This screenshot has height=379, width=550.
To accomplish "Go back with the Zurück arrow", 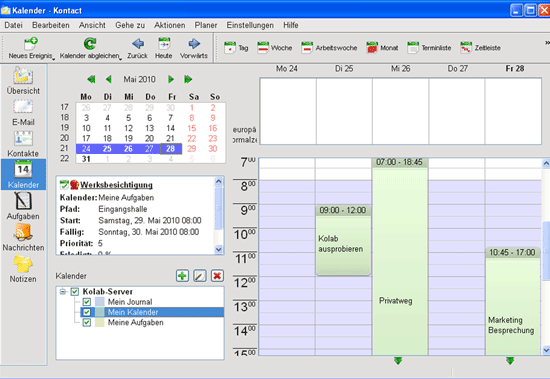I will (138, 48).
